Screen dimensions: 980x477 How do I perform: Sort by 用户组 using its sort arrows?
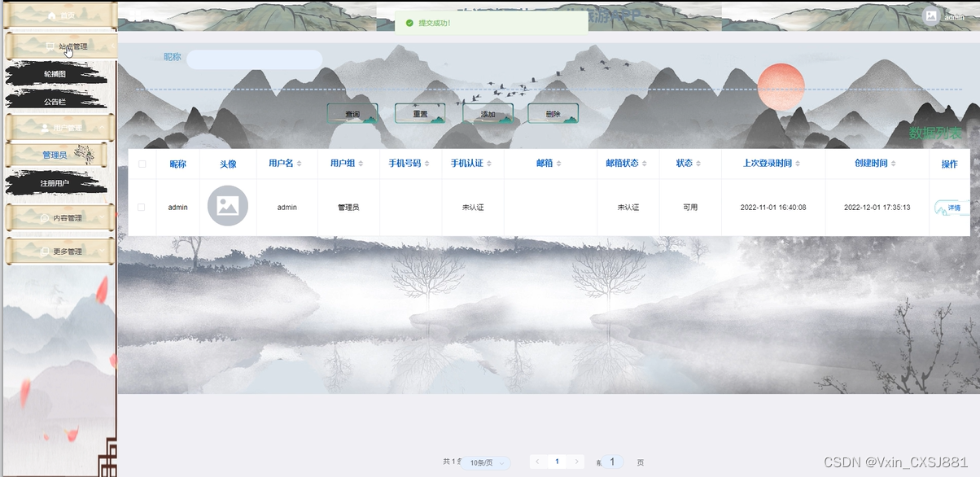click(361, 164)
